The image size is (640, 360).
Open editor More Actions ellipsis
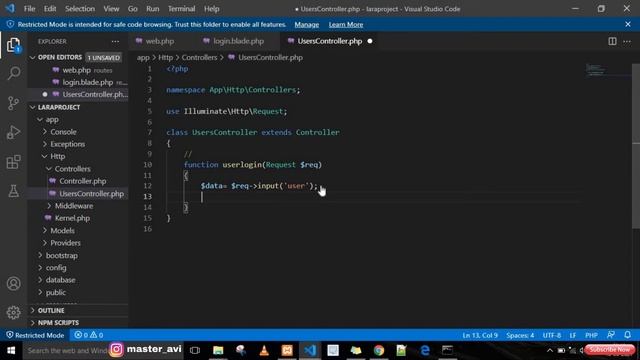point(627,41)
